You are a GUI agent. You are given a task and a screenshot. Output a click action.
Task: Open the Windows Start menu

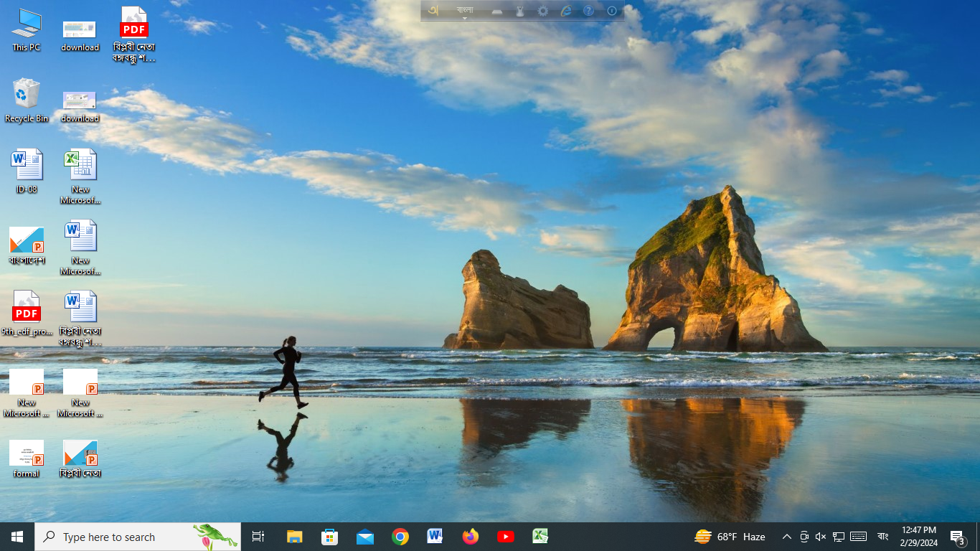coord(17,537)
